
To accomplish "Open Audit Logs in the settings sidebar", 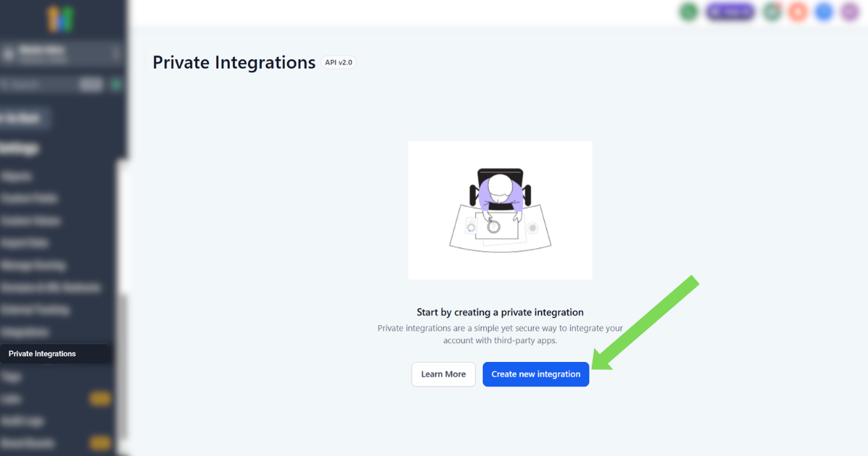I will pos(23,421).
